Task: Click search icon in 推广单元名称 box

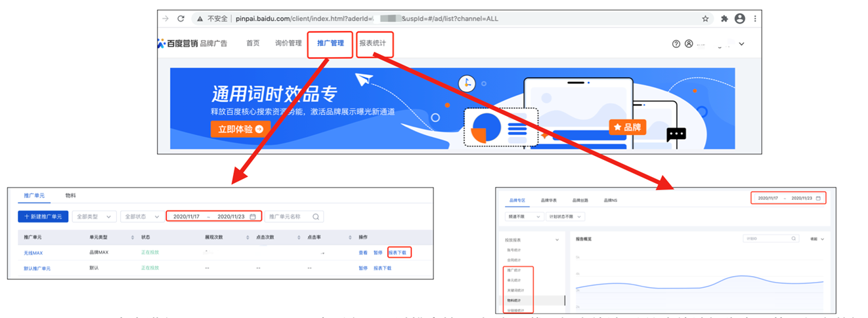Action: [x=316, y=216]
